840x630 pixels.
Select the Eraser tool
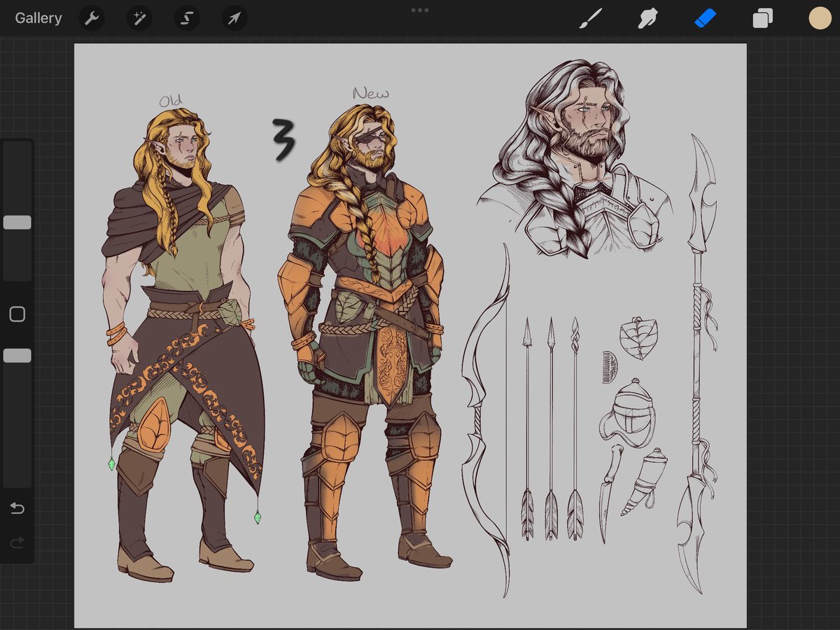click(705, 18)
